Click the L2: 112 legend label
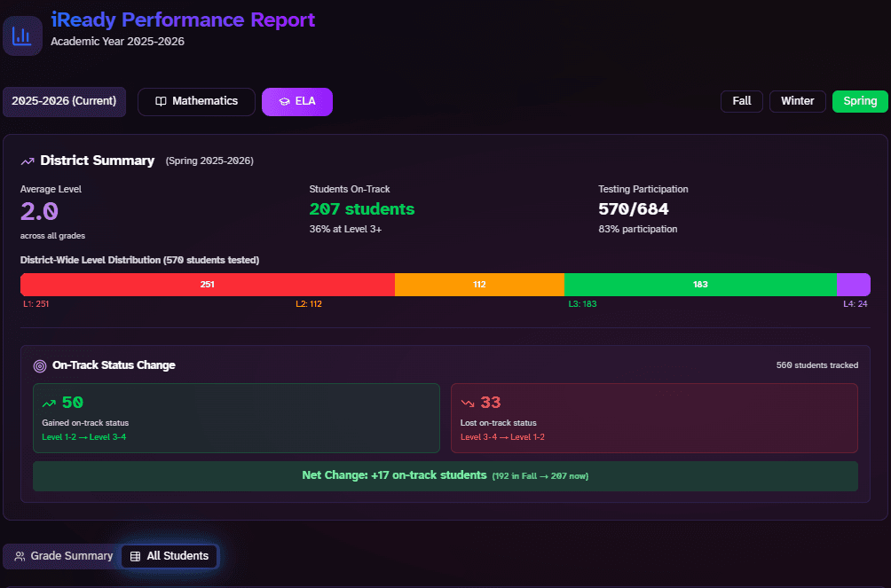Screen dimensions: 891x588 (309, 304)
